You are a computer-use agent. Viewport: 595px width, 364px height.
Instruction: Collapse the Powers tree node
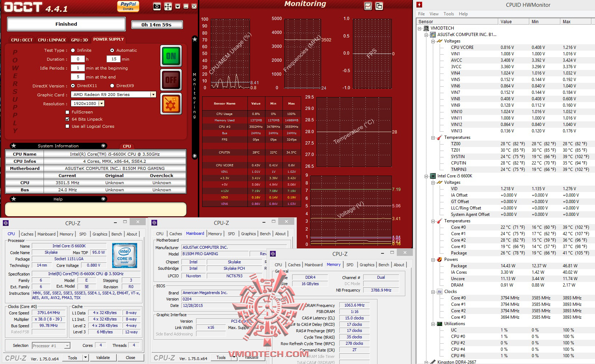432,259
